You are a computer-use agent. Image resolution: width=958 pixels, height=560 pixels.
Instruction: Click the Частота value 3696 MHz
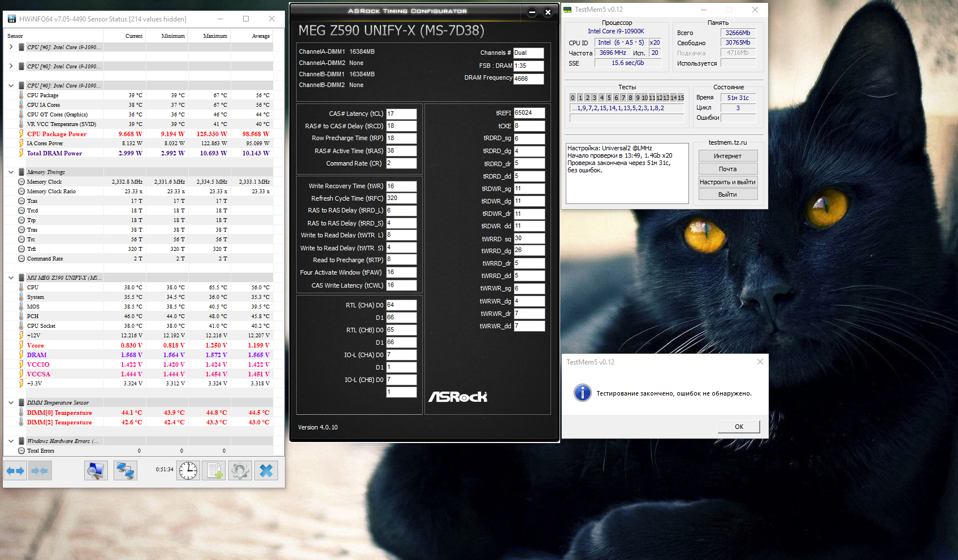(613, 53)
